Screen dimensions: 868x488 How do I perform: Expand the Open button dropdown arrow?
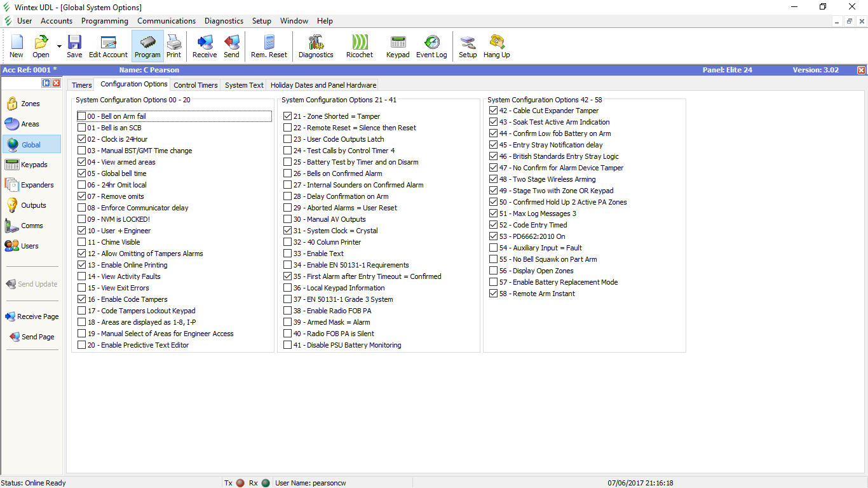click(59, 46)
